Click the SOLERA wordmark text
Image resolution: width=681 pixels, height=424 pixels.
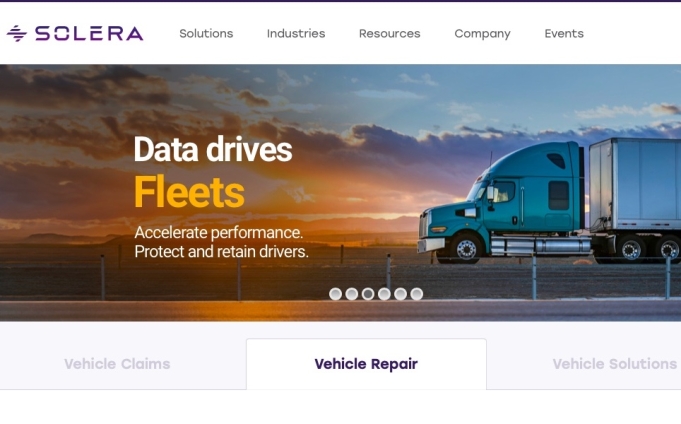(89, 33)
